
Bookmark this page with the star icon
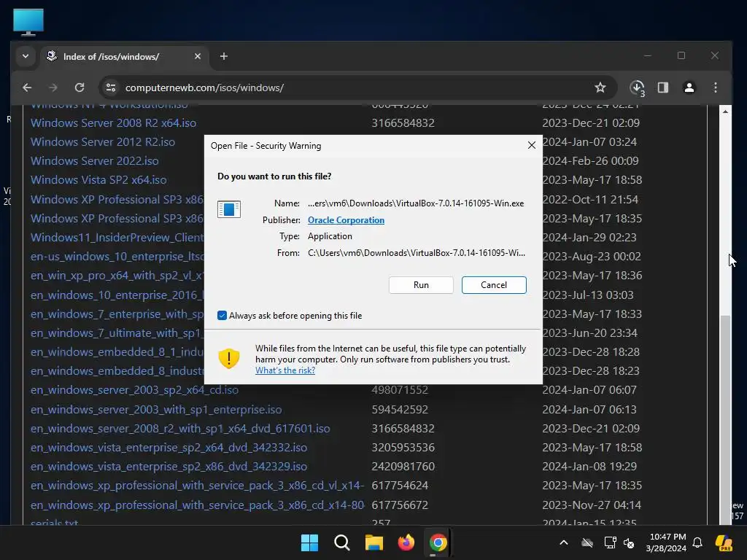pyautogui.click(x=600, y=87)
